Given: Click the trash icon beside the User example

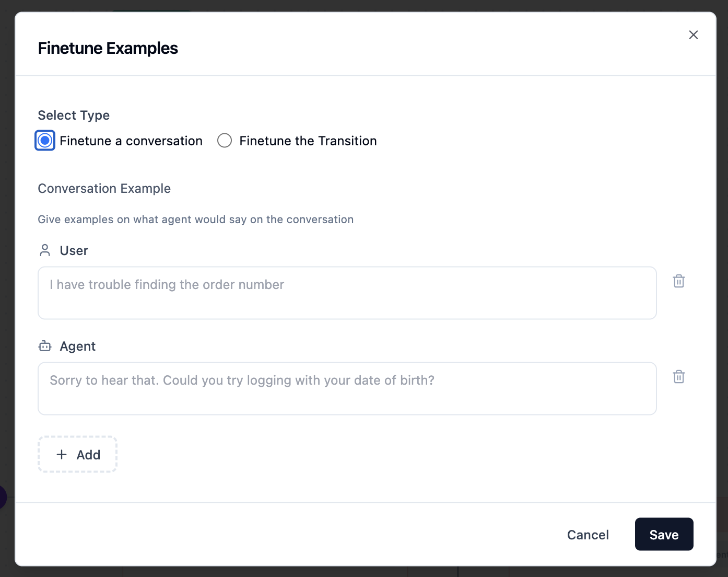Looking at the screenshot, I should click(678, 281).
